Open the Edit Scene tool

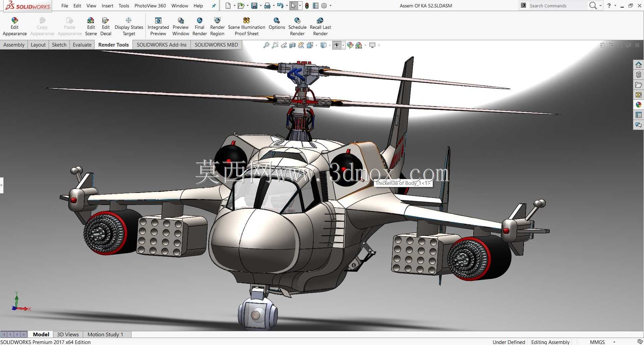click(x=91, y=26)
